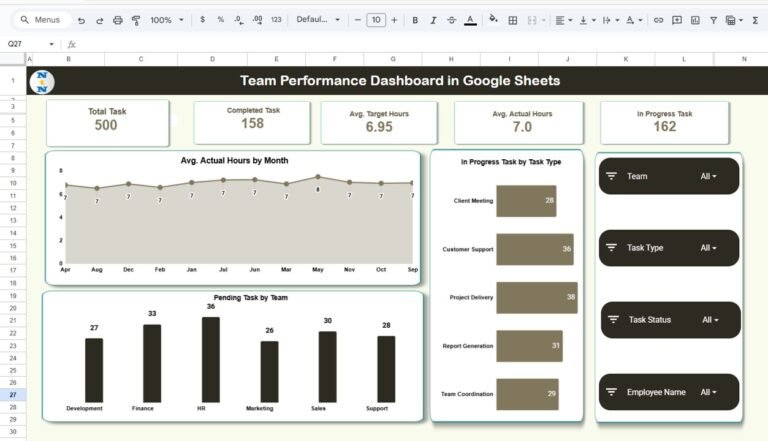Decrease decimal places icon
Image resolution: width=768 pixels, height=441 pixels.
pos(239,20)
